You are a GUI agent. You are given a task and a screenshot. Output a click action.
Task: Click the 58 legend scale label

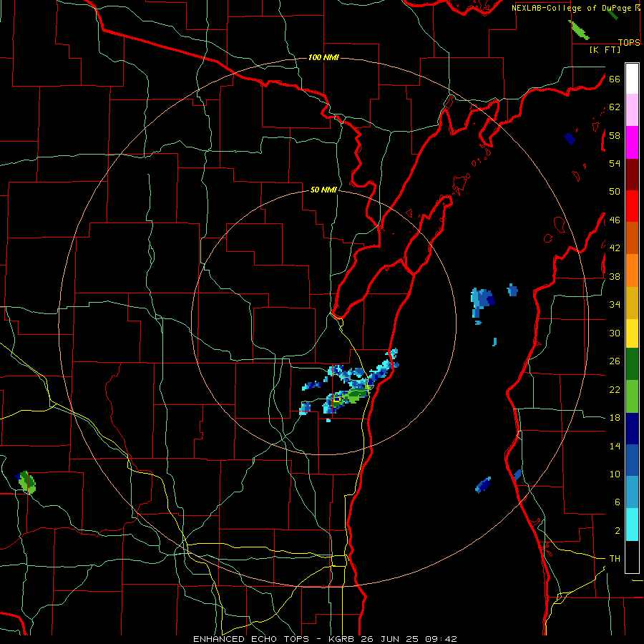(615, 135)
